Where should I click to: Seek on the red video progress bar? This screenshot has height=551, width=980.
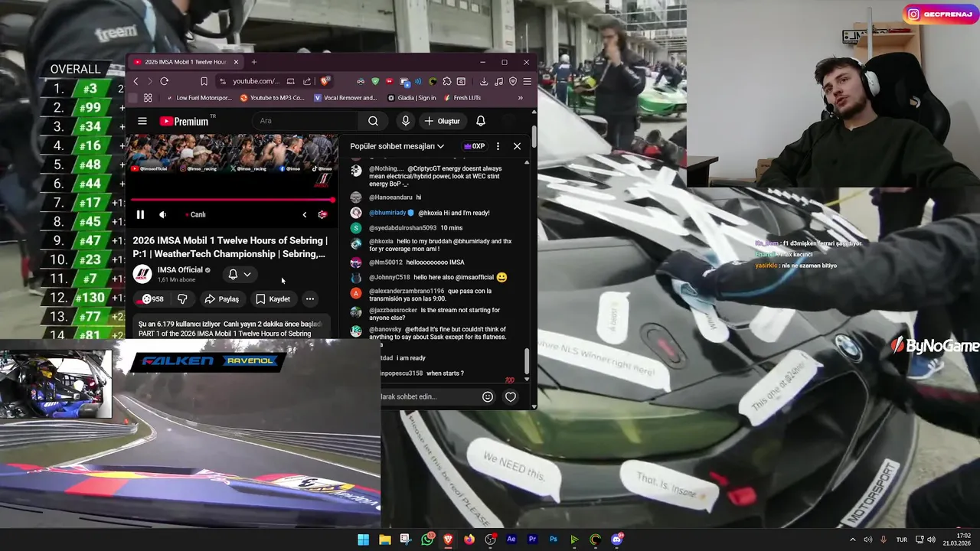point(232,201)
